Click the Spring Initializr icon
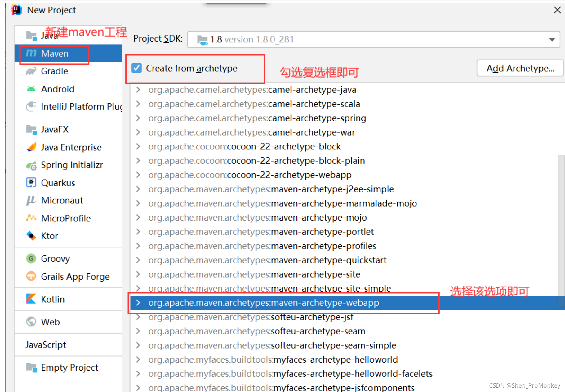 pos(31,165)
